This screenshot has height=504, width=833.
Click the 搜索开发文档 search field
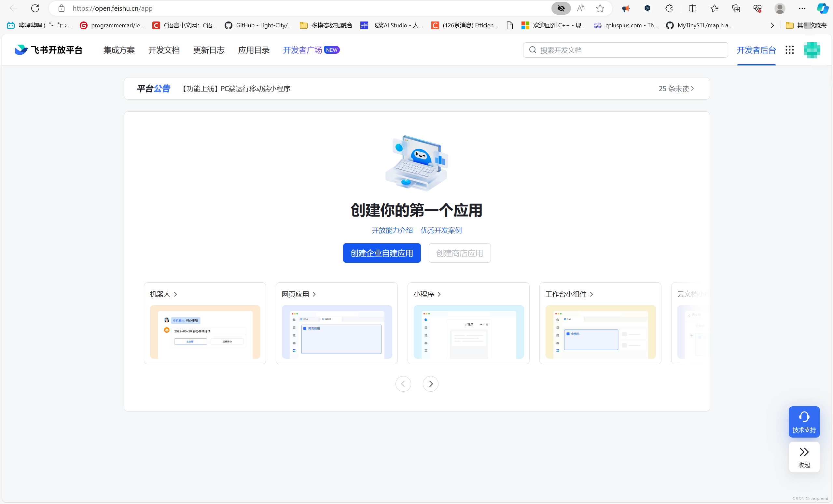pyautogui.click(x=625, y=50)
